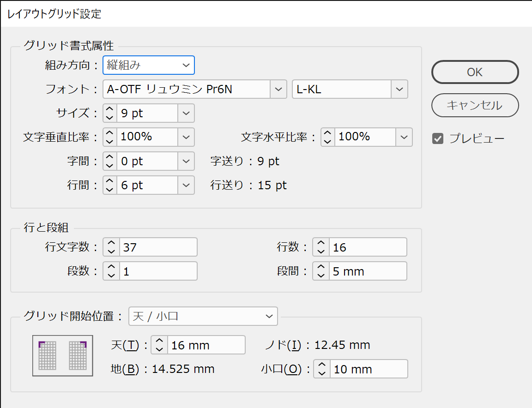Screen dimensions: 532x408
Task: Click the 行文字数 field showing 37
Action: [158, 247]
